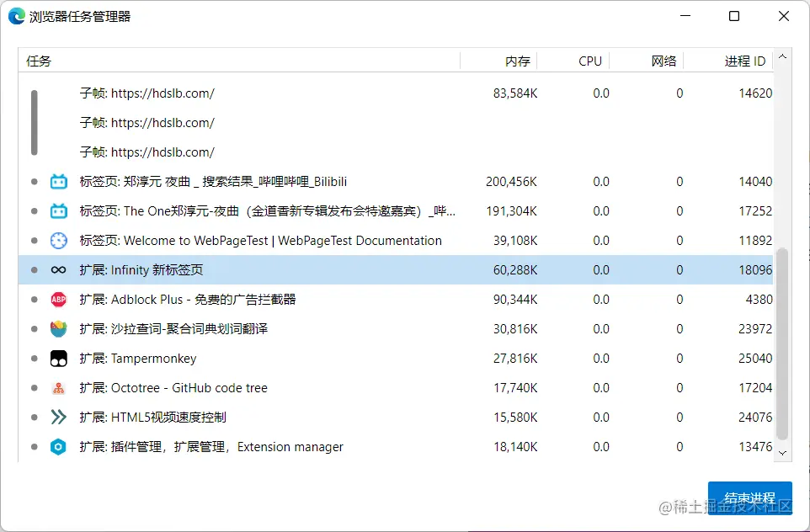Click memory value 60,288K

515,270
